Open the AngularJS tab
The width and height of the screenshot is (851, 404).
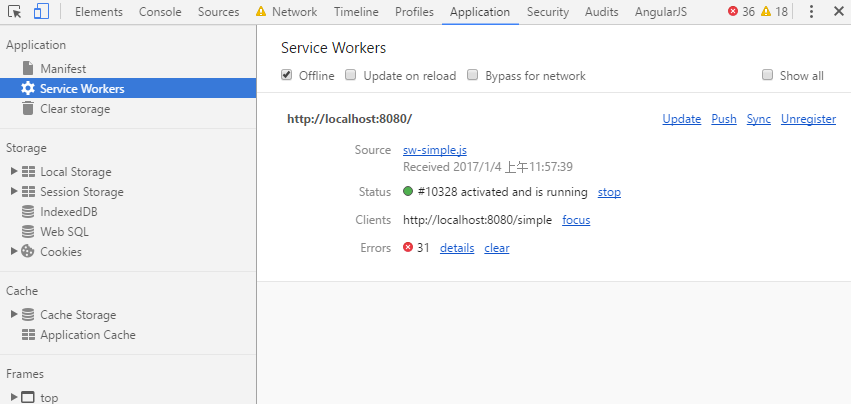(x=661, y=12)
